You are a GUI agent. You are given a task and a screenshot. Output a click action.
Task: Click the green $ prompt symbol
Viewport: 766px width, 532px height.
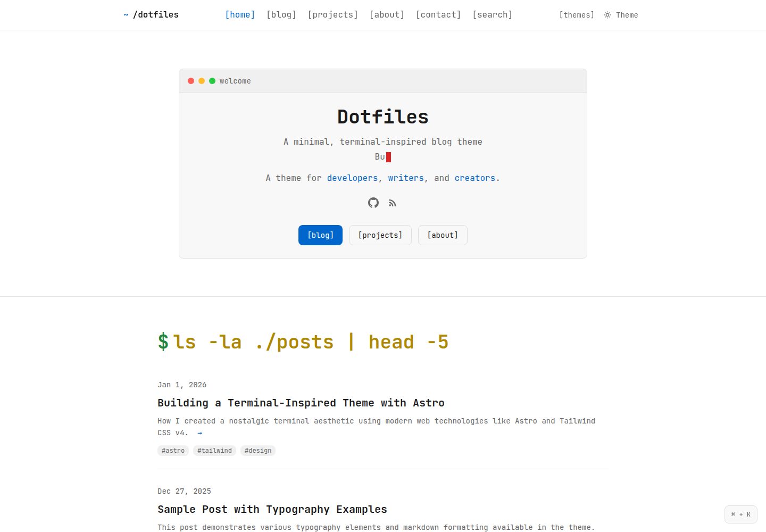pyautogui.click(x=163, y=342)
